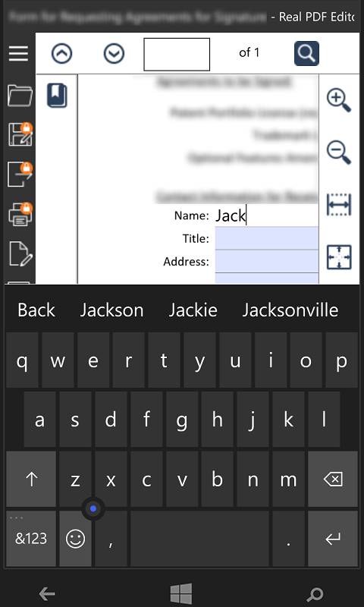
Task: Select the edit document pencil icon
Action: click(20, 254)
